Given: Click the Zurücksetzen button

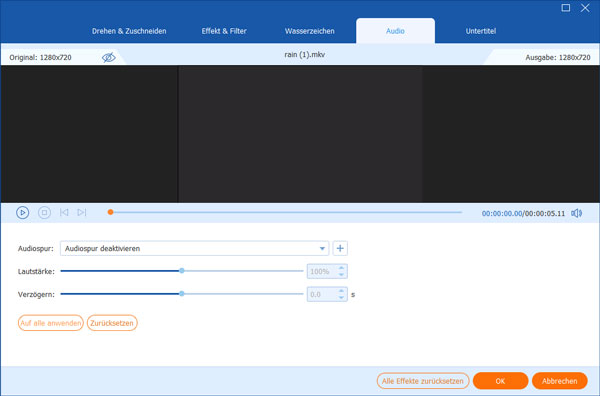Looking at the screenshot, I should pyautogui.click(x=112, y=323).
